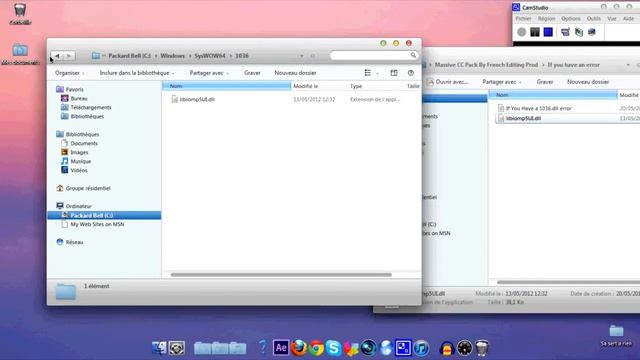The width and height of the screenshot is (640, 360).
Task: Open My Web Sites on MSN
Action: [97, 224]
